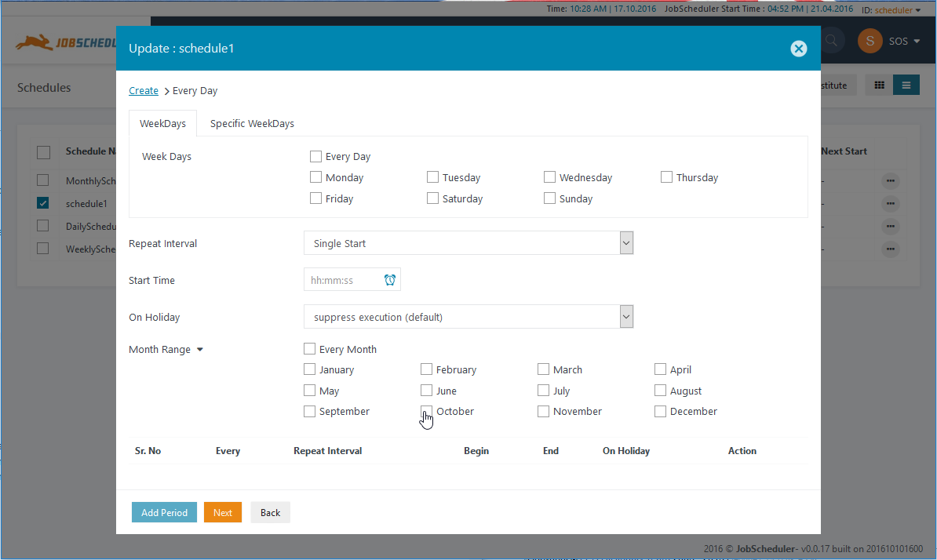
Task: Click the Add Period button
Action: pyautogui.click(x=164, y=513)
